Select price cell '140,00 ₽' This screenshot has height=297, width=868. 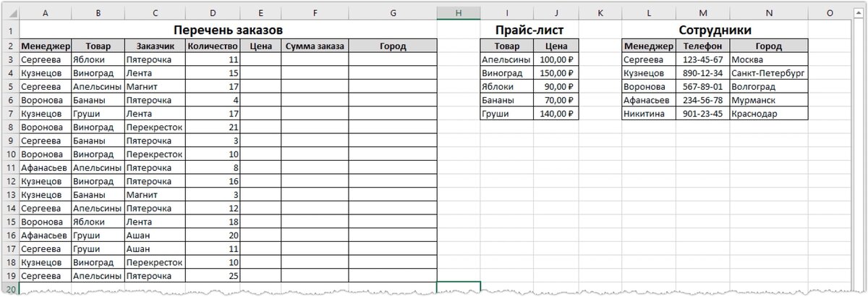[x=556, y=114]
